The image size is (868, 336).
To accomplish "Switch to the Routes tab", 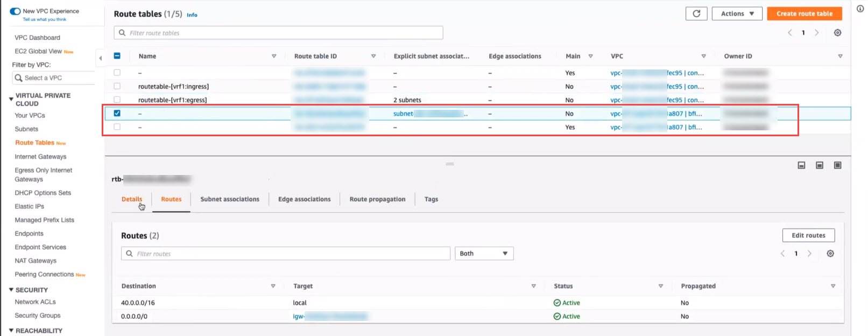I will click(171, 199).
